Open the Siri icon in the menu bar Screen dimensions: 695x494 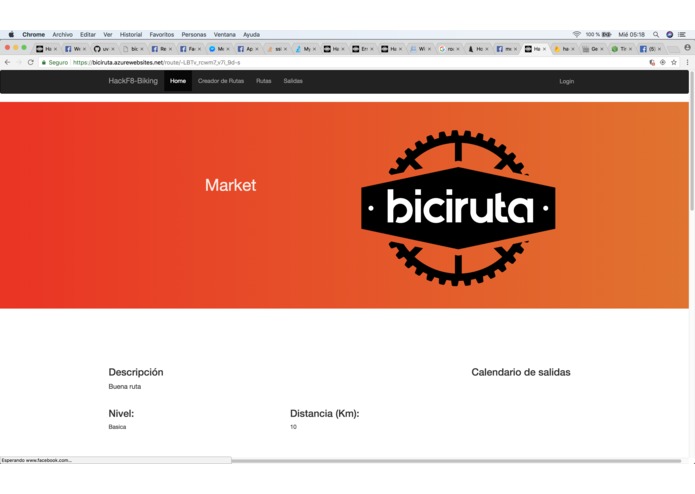coord(670,34)
